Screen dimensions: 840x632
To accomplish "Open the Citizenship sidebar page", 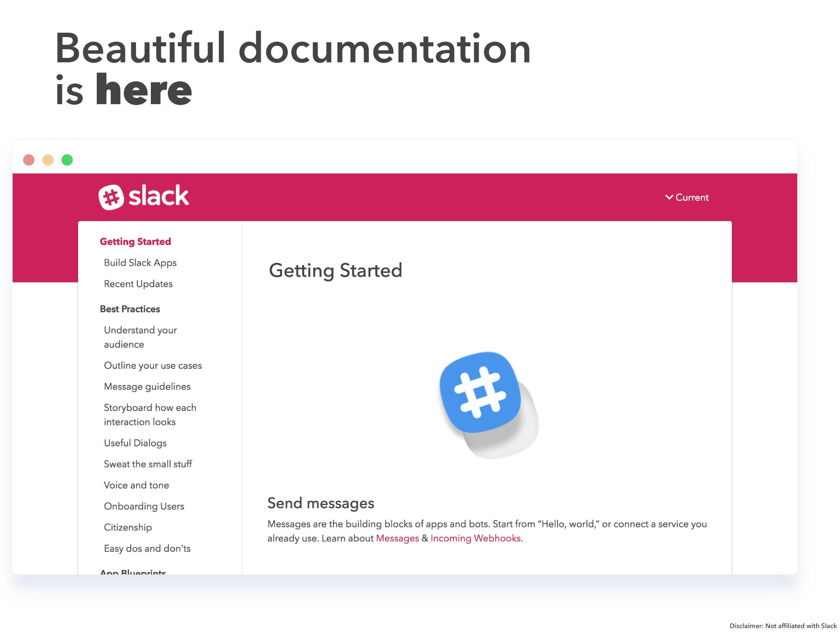I will click(128, 527).
